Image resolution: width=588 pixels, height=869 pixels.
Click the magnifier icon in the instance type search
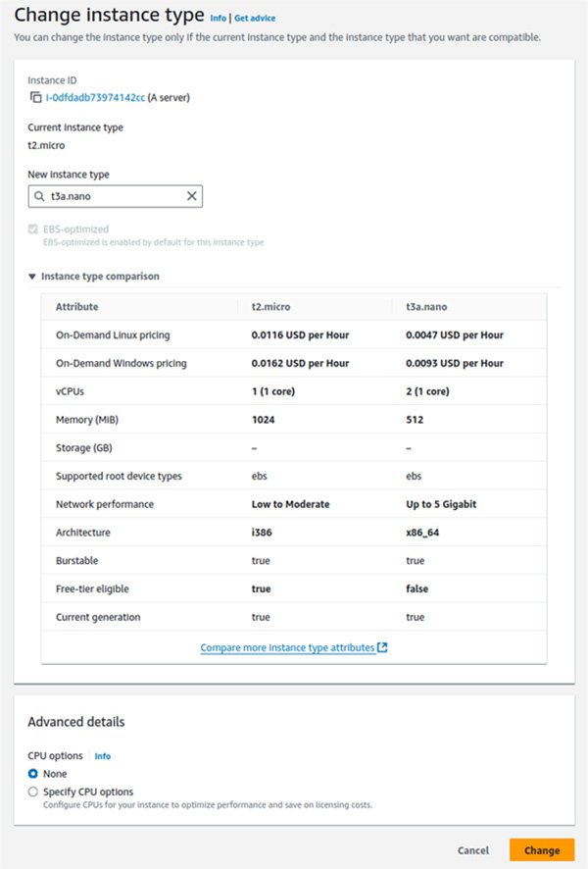(x=39, y=197)
